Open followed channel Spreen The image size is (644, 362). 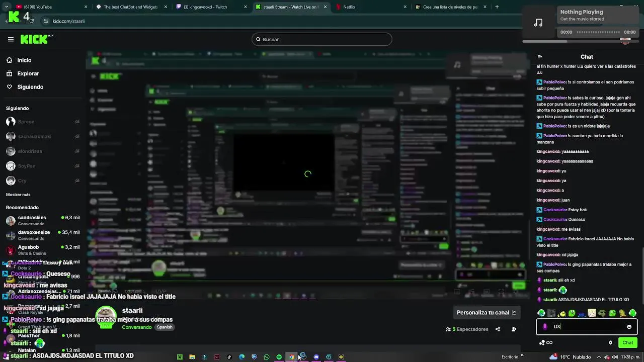point(43,122)
